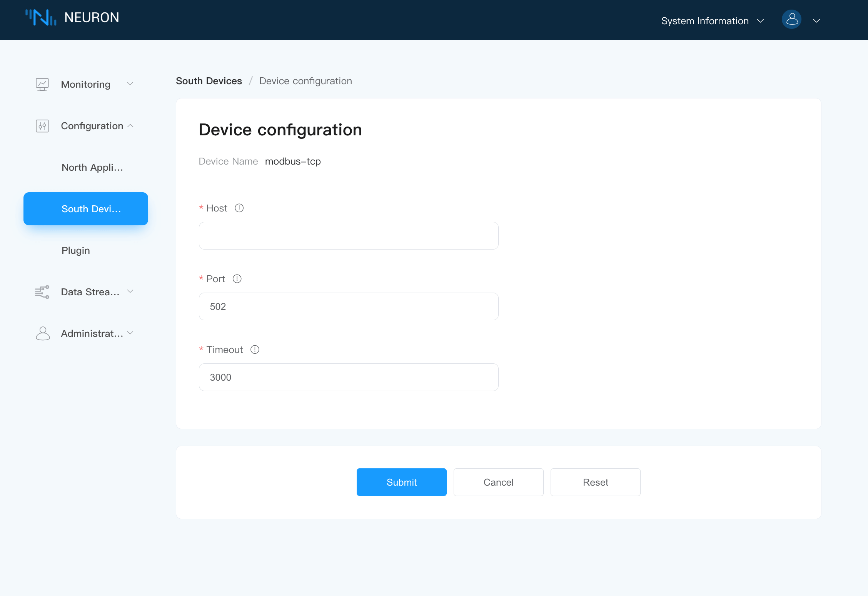Viewport: 868px width, 596px height.
Task: Collapse the Configuration sidebar section
Action: pos(130,126)
